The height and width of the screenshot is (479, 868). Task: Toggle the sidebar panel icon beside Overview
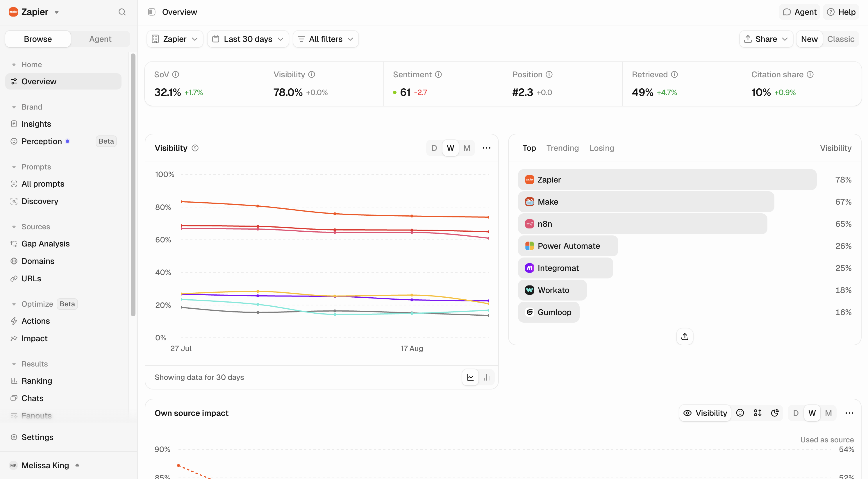click(152, 12)
